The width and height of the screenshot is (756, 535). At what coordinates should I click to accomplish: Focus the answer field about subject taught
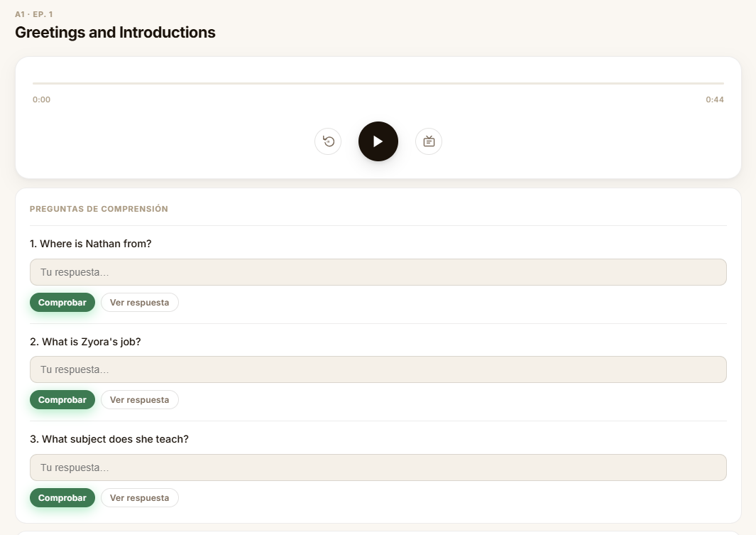pyautogui.click(x=378, y=468)
